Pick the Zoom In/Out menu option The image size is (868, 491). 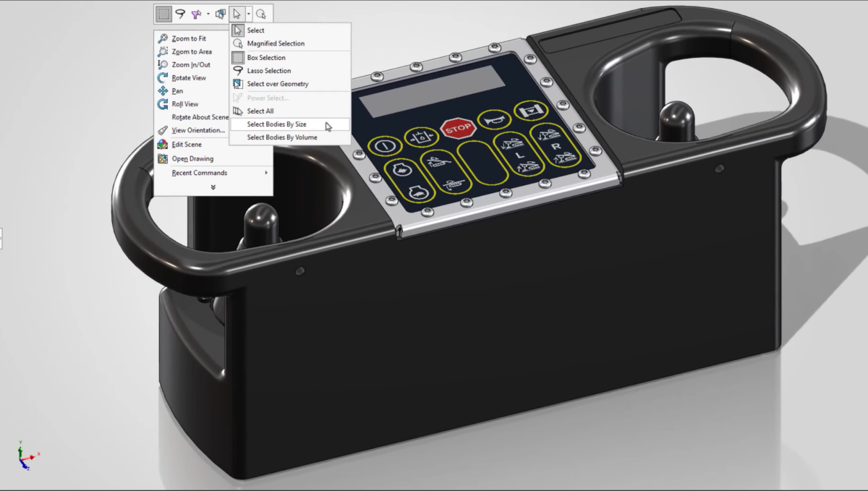click(x=191, y=64)
